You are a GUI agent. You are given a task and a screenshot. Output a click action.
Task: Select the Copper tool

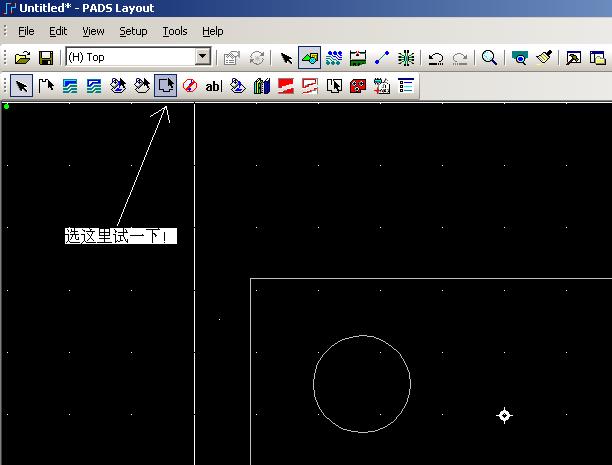pos(70,86)
